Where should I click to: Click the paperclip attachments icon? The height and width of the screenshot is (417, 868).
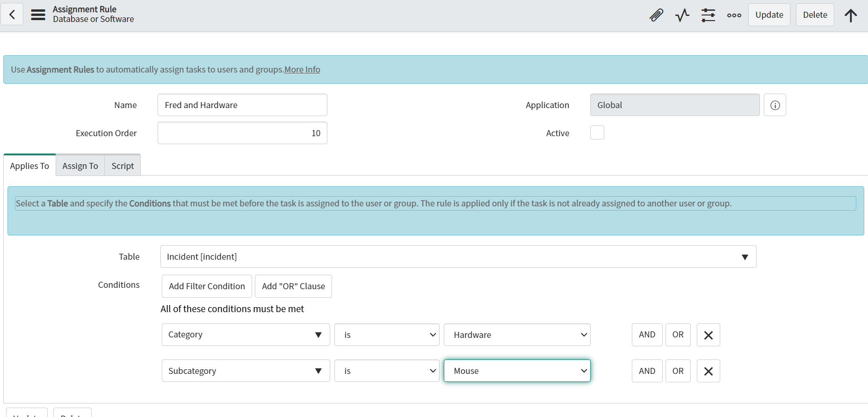[656, 15]
